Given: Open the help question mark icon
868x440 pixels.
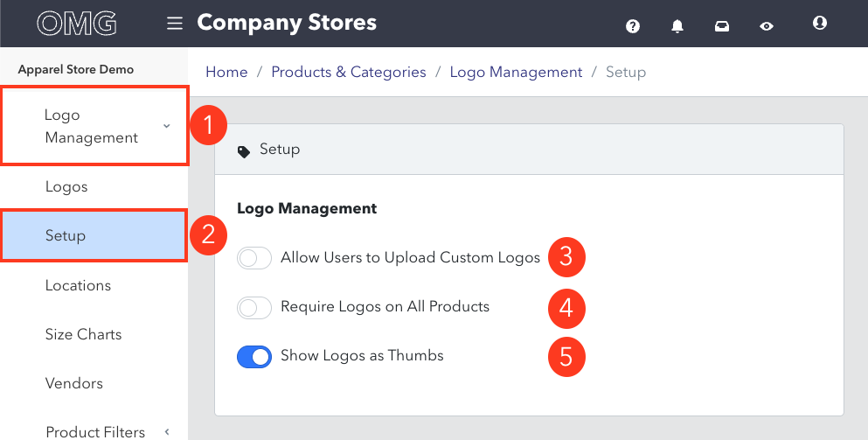Looking at the screenshot, I should click(x=633, y=26).
